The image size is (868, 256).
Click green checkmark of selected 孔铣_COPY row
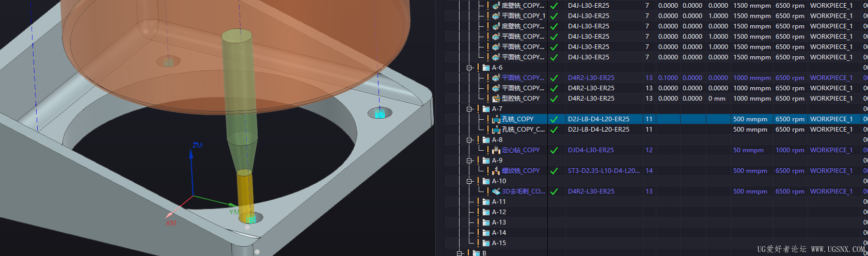tap(554, 119)
